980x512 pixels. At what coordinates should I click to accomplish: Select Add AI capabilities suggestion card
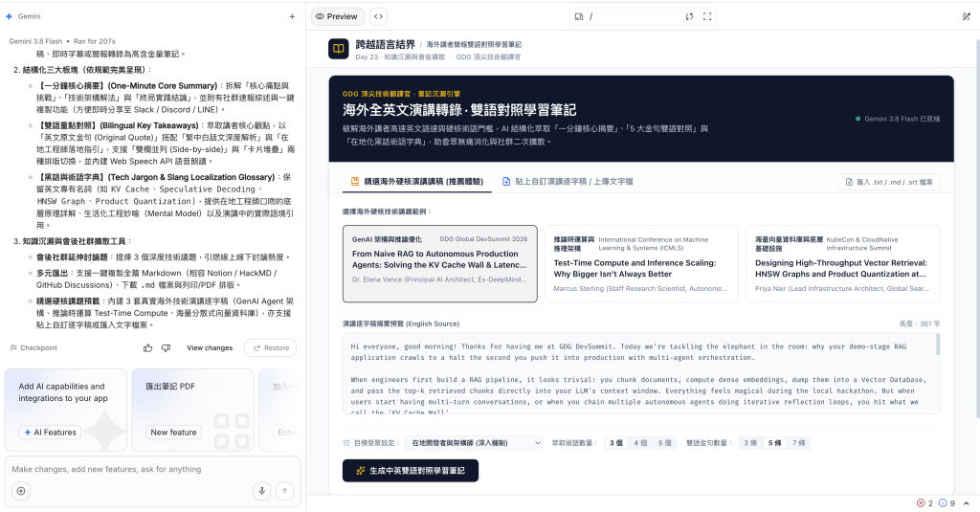pos(66,410)
